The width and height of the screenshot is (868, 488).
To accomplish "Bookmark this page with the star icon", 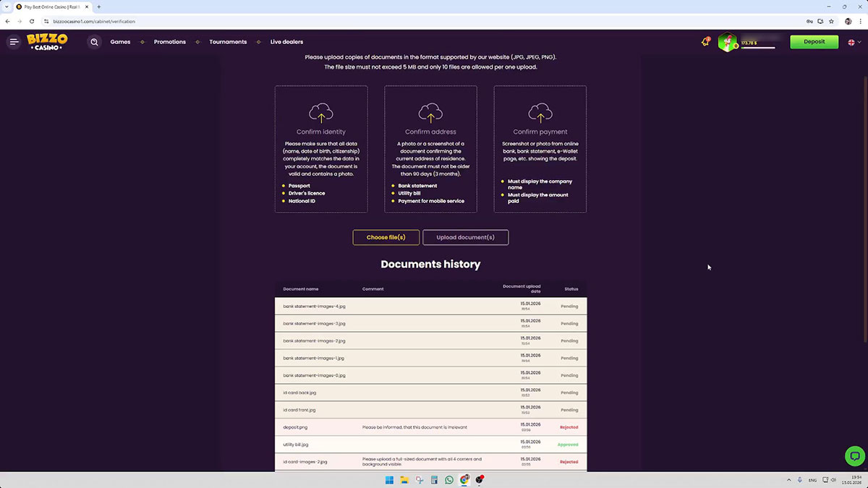I will pyautogui.click(x=831, y=22).
